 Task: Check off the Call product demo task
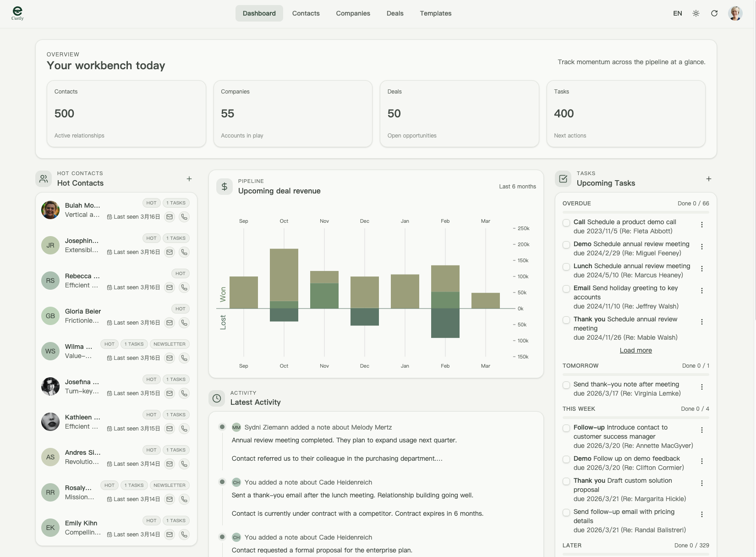click(x=565, y=223)
